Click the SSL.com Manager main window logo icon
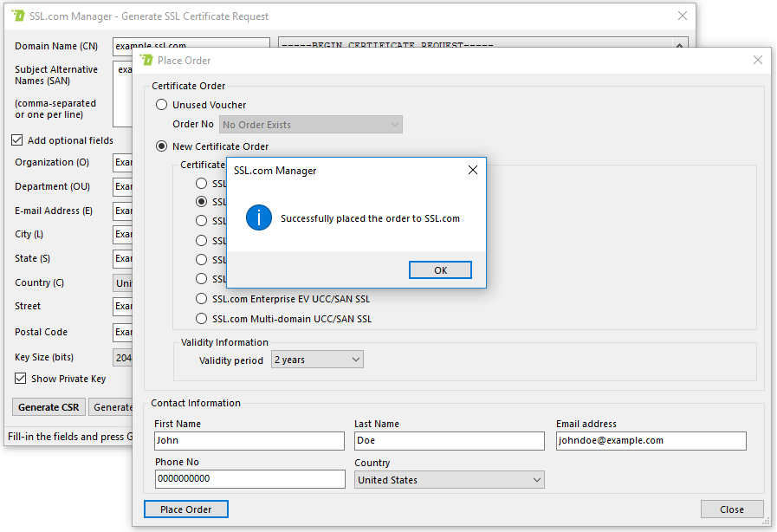The height and width of the screenshot is (532, 777). [18, 16]
